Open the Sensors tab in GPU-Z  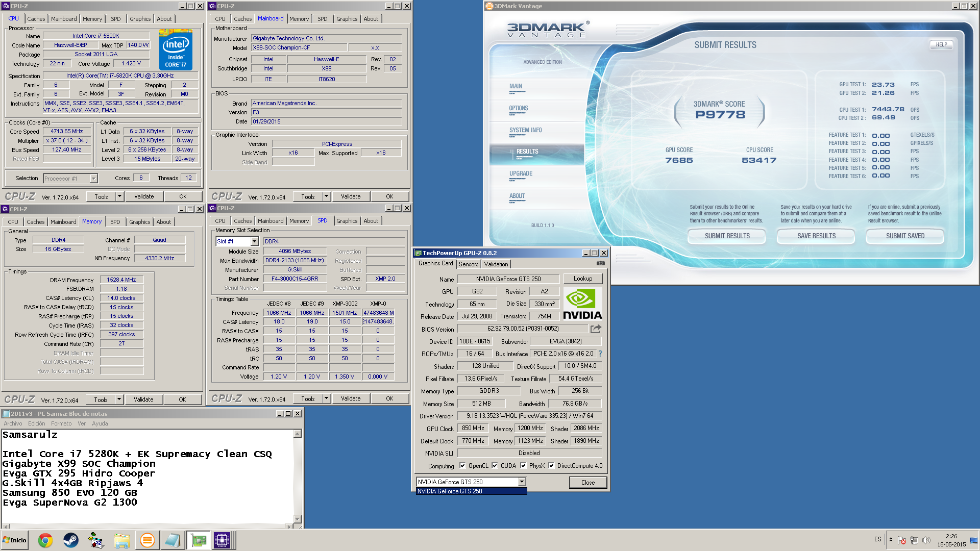coord(469,264)
